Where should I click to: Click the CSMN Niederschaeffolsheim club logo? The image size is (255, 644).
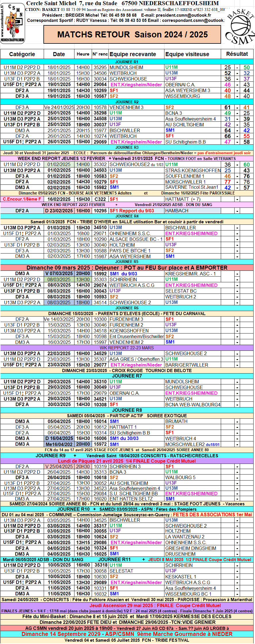pos(13,23)
